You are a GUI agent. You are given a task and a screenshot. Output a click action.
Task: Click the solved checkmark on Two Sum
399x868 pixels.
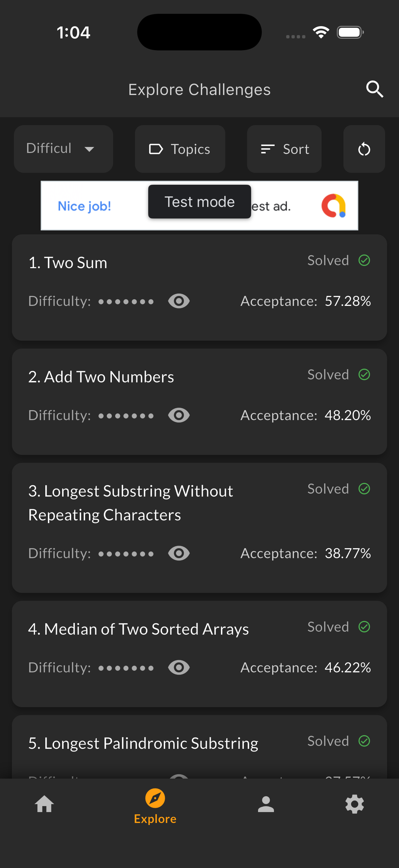364,260
